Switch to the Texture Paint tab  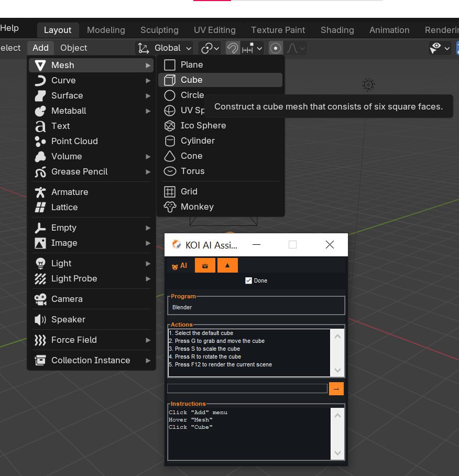[278, 30]
